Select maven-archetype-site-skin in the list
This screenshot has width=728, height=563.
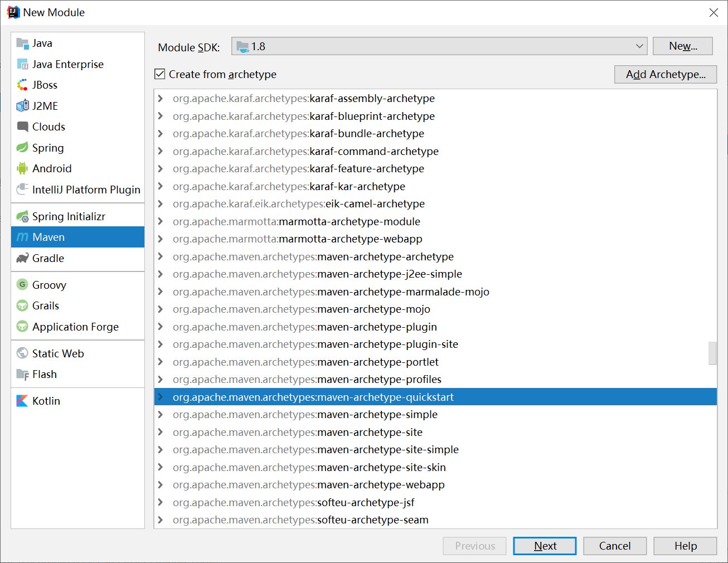[x=435, y=467]
